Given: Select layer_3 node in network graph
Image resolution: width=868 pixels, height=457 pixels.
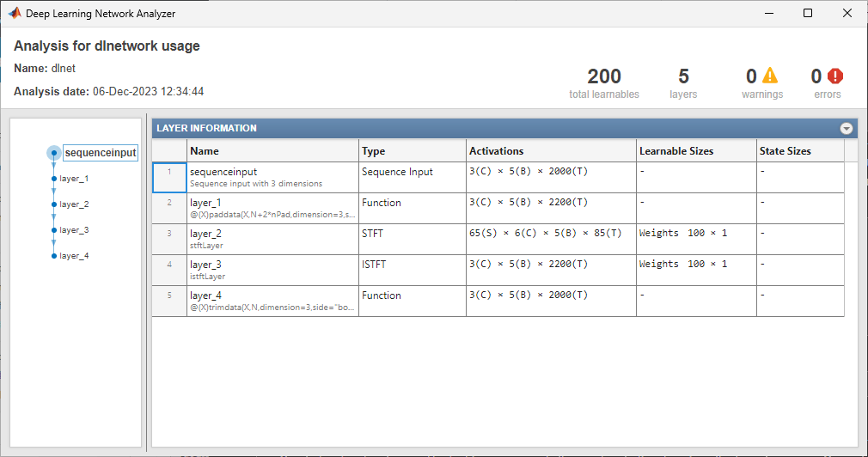Looking at the screenshot, I should (x=74, y=230).
